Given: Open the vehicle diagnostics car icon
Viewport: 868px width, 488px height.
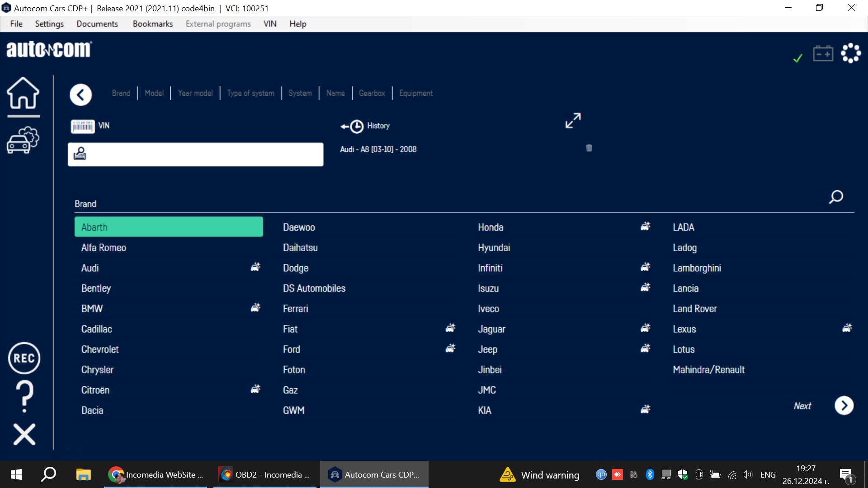Looking at the screenshot, I should tap(23, 140).
